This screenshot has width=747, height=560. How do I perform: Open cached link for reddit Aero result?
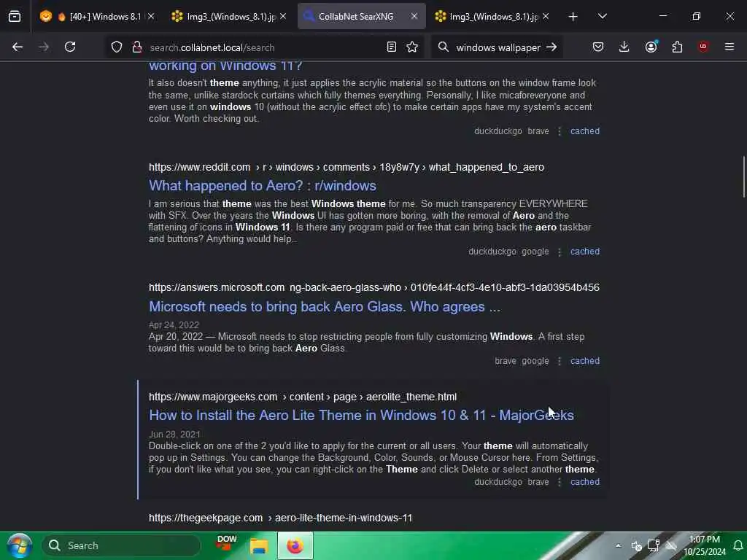(585, 252)
